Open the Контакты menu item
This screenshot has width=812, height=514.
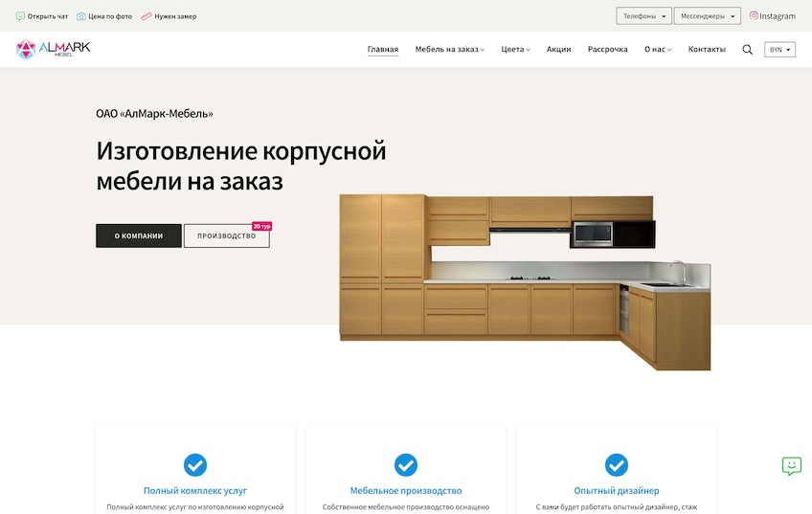click(x=707, y=49)
